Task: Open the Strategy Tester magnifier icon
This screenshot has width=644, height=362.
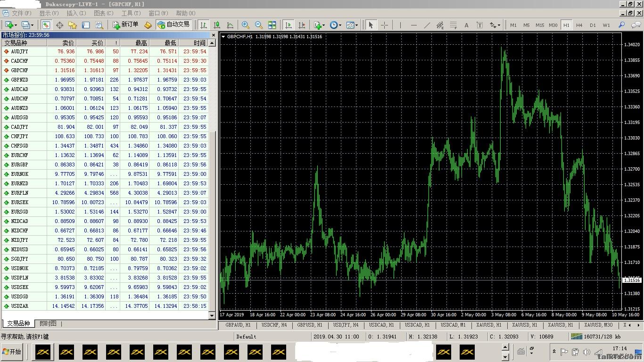Action: (x=99, y=25)
